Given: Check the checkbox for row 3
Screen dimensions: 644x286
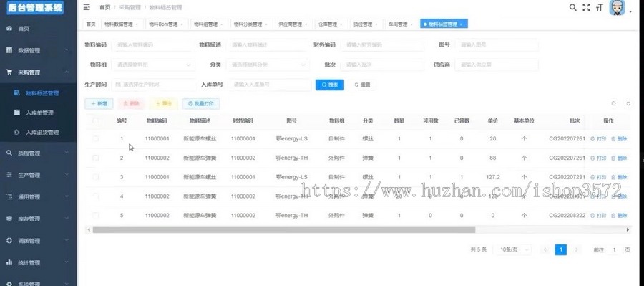Looking at the screenshot, I should [x=96, y=177].
